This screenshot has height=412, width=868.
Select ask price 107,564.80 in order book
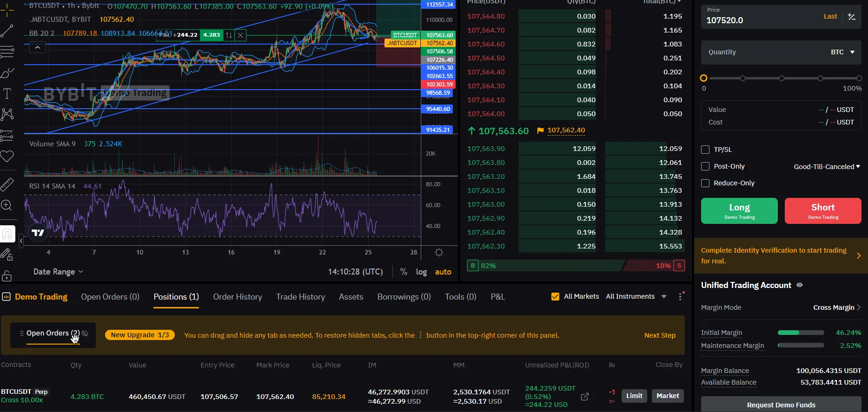486,16
